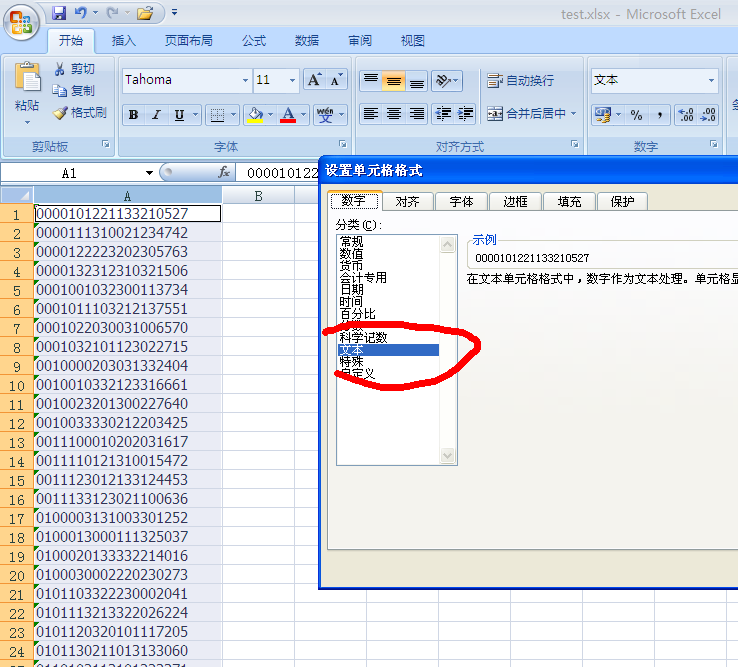Image resolution: width=738 pixels, height=667 pixels.
Task: Decrease indent icon
Action: pyautogui.click(x=443, y=114)
